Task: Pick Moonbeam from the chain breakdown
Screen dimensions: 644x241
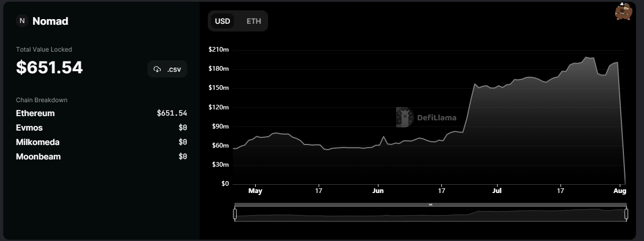Action: pos(38,157)
